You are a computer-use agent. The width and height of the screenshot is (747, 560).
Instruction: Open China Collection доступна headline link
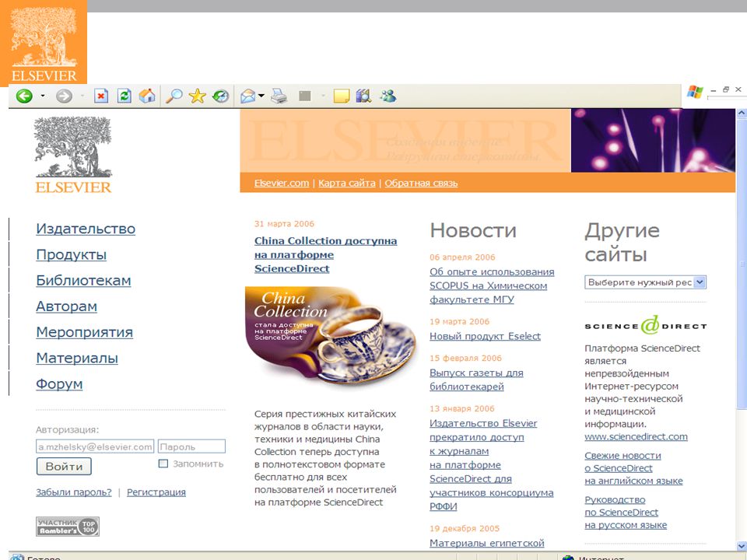325,255
